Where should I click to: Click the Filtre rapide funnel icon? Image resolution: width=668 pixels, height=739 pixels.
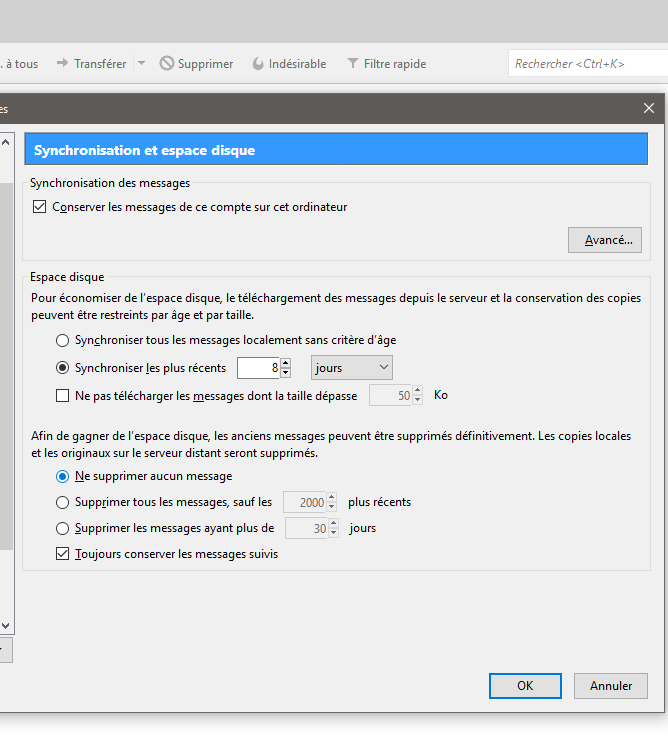coord(353,63)
